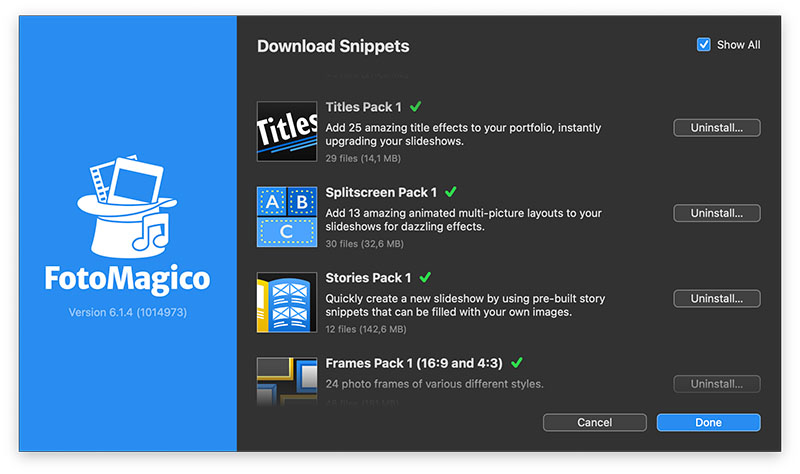800x474 pixels.
Task: Uninstall Splitscreen Pack 1
Action: (x=717, y=213)
